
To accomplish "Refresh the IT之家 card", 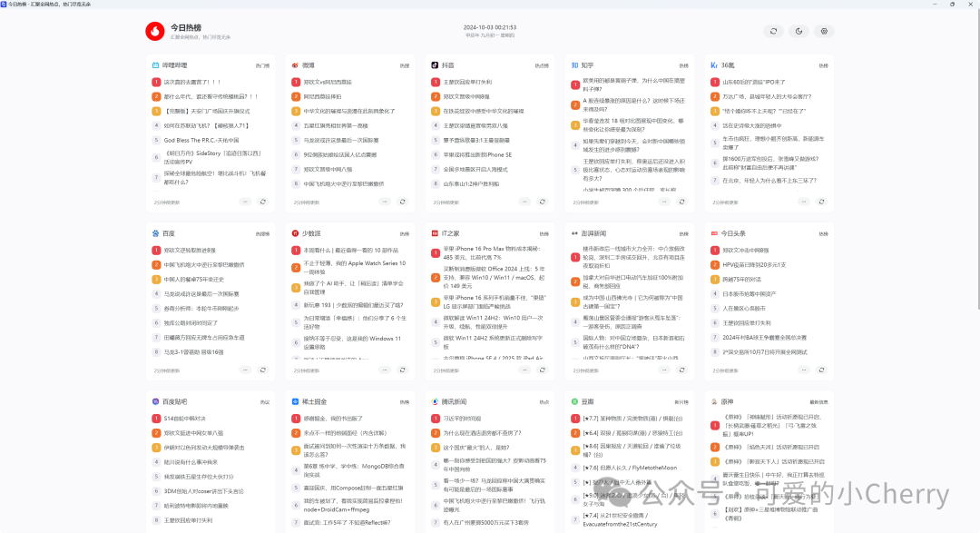I will tap(543, 370).
